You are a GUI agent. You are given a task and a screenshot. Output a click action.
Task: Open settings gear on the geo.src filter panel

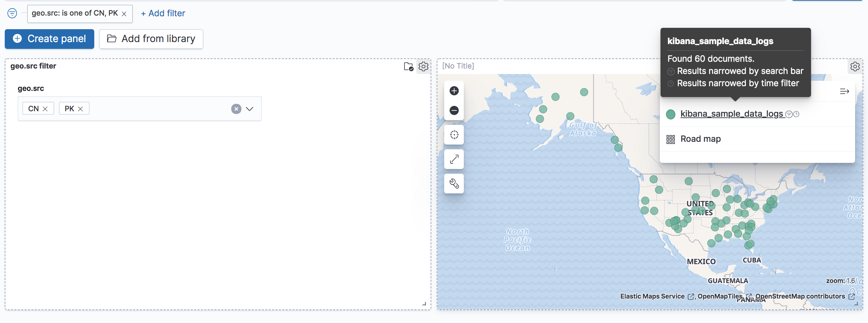[x=423, y=66]
